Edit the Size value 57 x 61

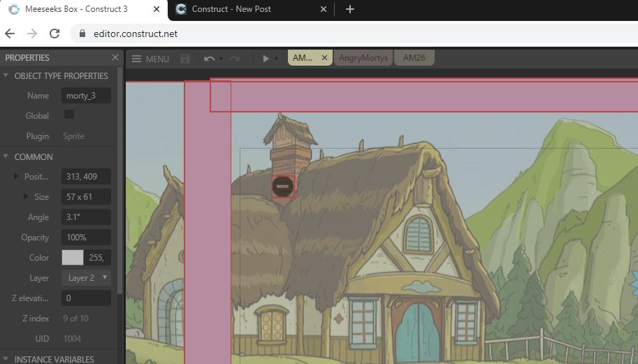[86, 197]
